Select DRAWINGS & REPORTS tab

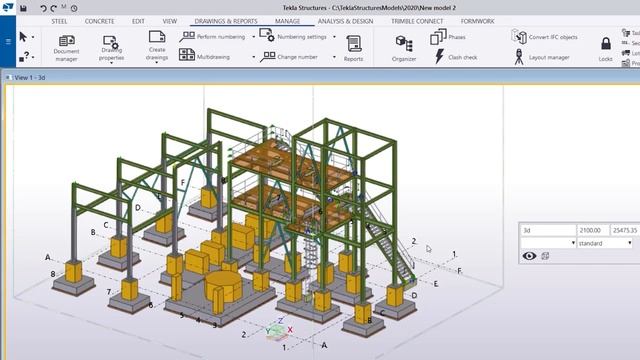[x=226, y=21]
